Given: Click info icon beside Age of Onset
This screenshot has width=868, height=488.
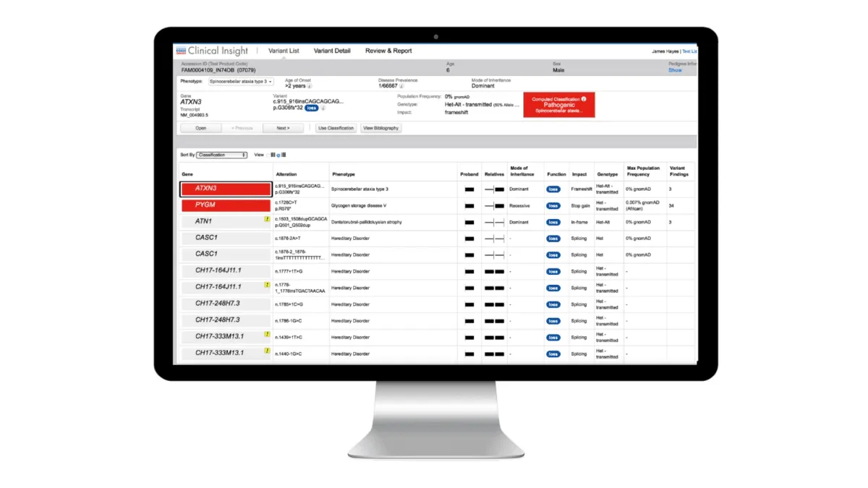Looking at the screenshot, I should tap(311, 86).
